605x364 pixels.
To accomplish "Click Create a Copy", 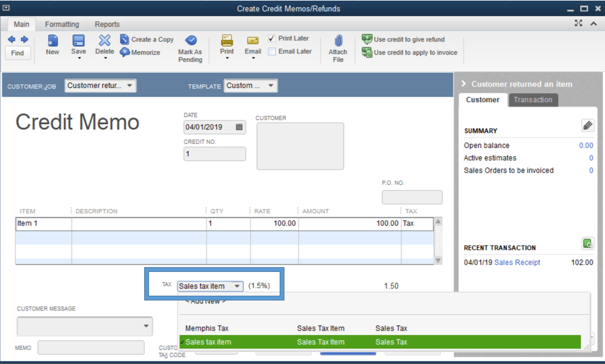I will coord(147,39).
